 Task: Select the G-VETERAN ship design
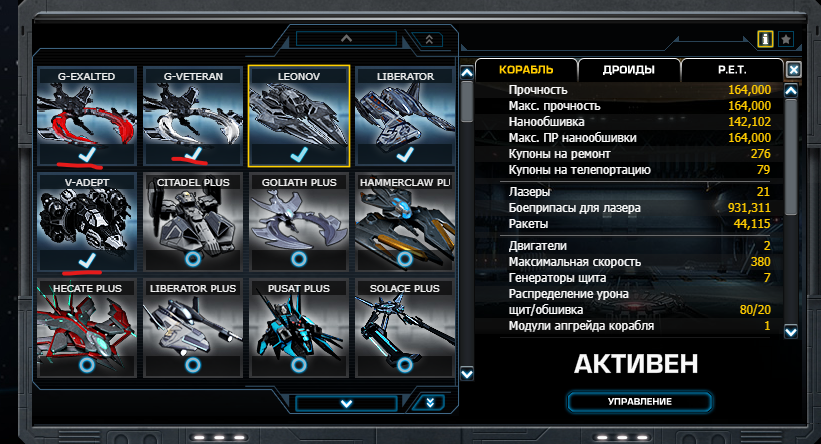(193, 116)
